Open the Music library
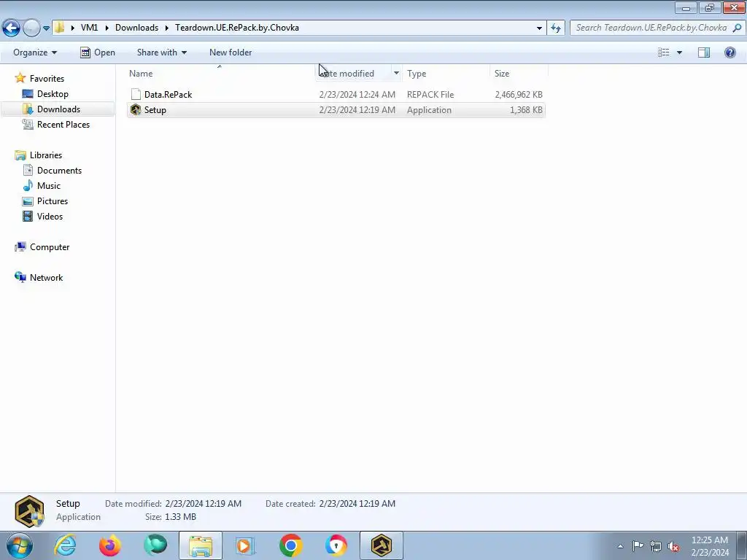This screenshot has height=560, width=747. tap(49, 186)
